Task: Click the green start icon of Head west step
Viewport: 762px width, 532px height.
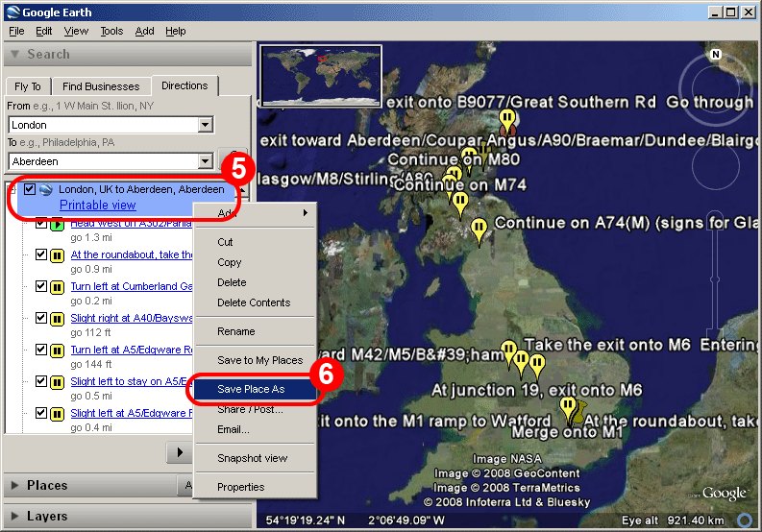Action: click(57, 224)
